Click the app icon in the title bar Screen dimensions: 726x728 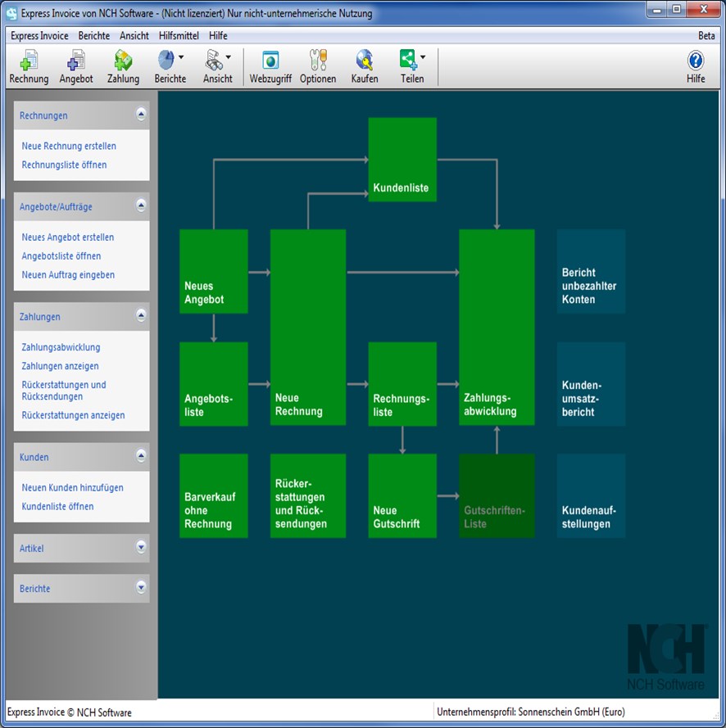11,13
